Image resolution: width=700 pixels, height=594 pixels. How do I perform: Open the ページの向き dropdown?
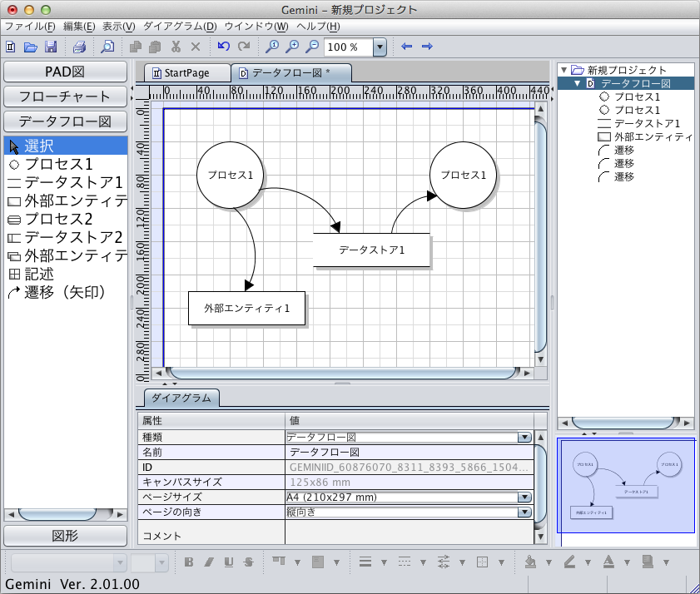(524, 512)
